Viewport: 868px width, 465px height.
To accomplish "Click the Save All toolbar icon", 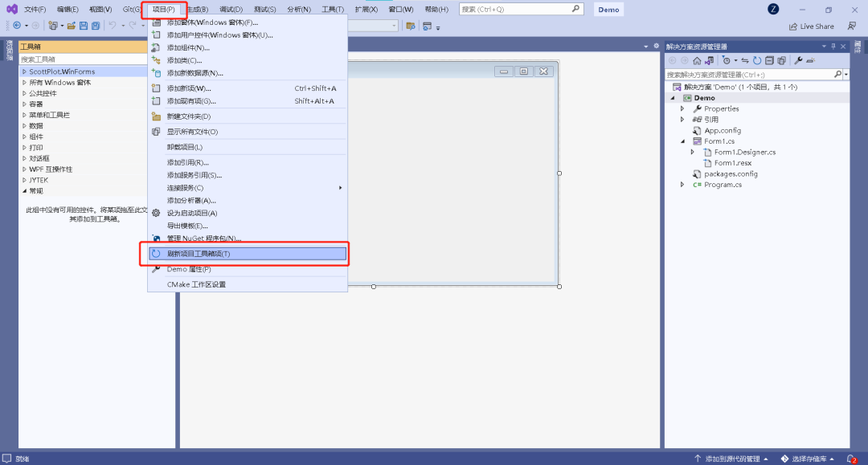I will tap(96, 26).
